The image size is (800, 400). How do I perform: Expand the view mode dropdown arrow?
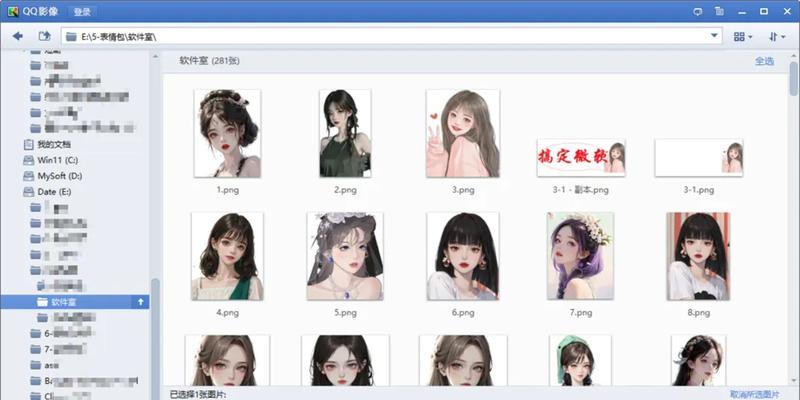click(x=750, y=37)
